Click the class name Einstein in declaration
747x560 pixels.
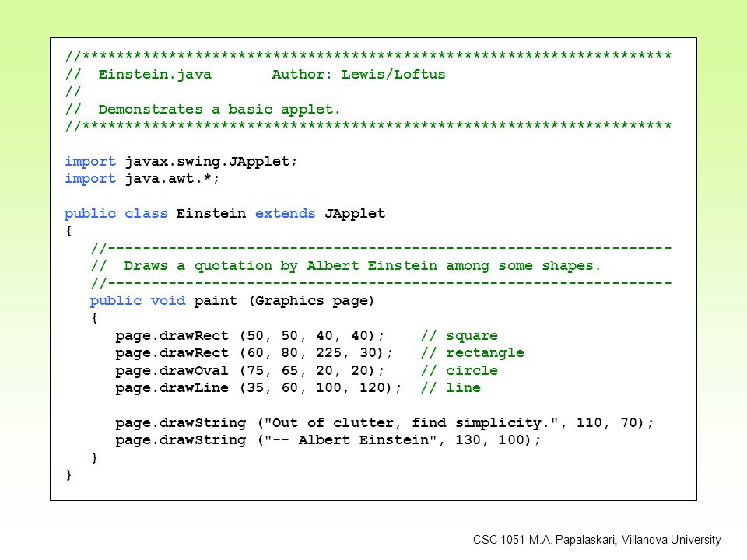point(211,213)
